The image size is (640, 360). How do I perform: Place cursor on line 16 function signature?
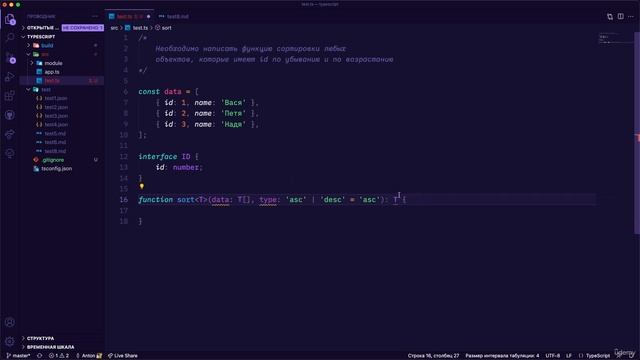coord(272,200)
